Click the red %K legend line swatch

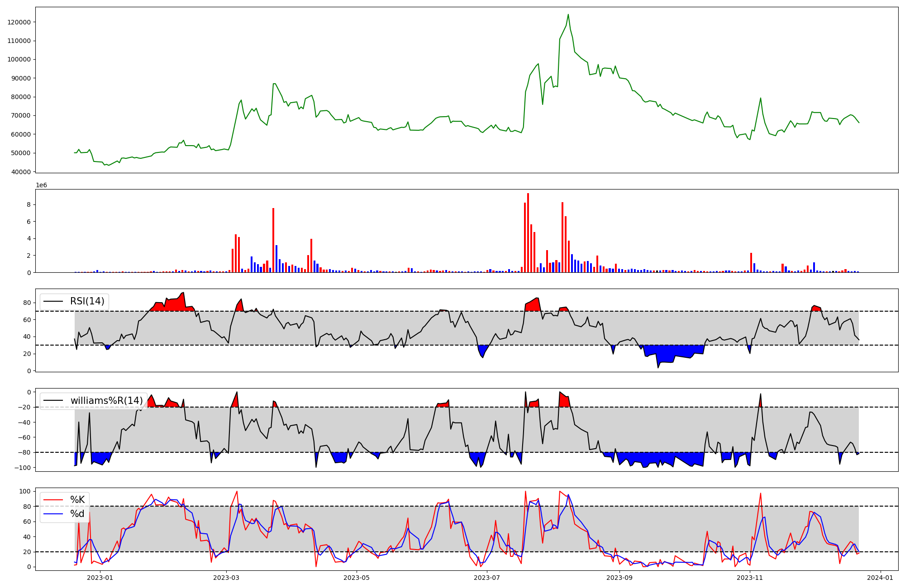tap(53, 500)
